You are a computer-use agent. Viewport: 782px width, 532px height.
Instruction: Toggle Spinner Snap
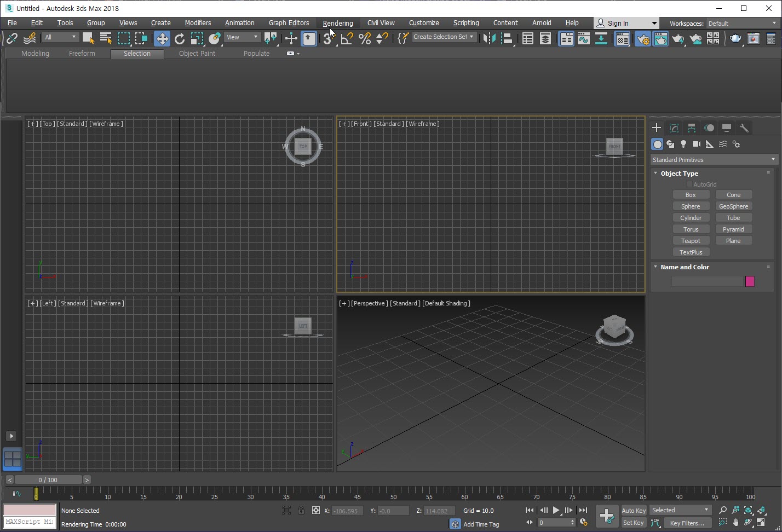tap(382, 38)
